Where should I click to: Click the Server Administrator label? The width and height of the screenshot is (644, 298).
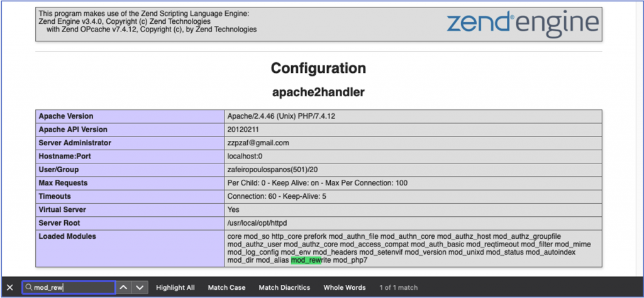click(x=75, y=143)
